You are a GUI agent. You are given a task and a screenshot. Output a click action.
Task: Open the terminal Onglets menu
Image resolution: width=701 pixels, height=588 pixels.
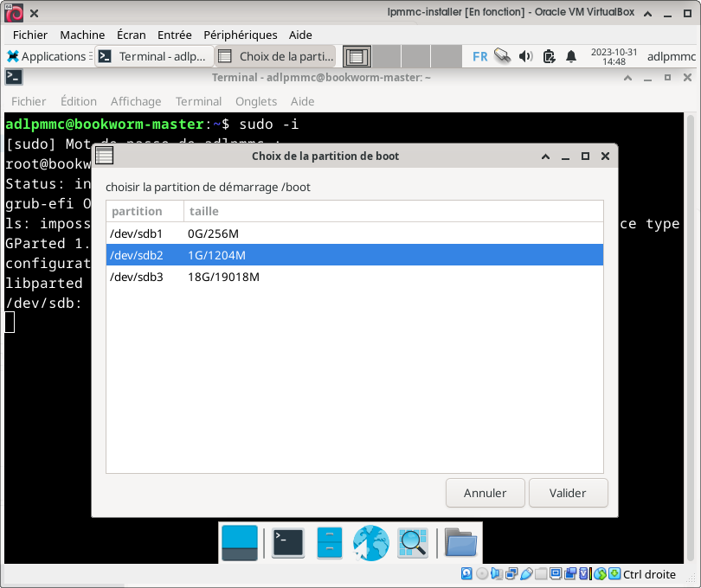coord(256,101)
